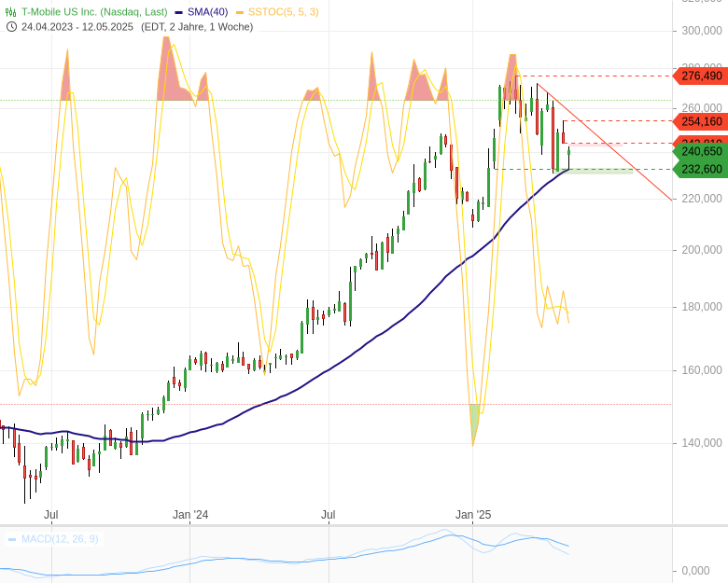The image size is (728, 583).
Task: Click the dark blue SMA legend color swatch
Action: click(179, 12)
